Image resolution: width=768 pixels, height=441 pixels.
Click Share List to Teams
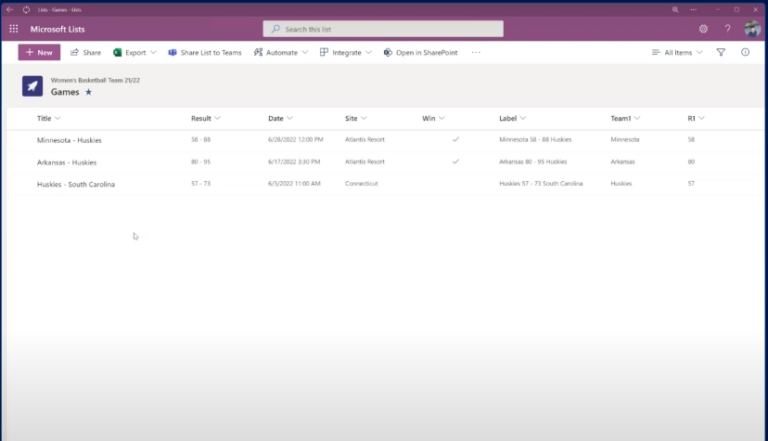pos(205,52)
